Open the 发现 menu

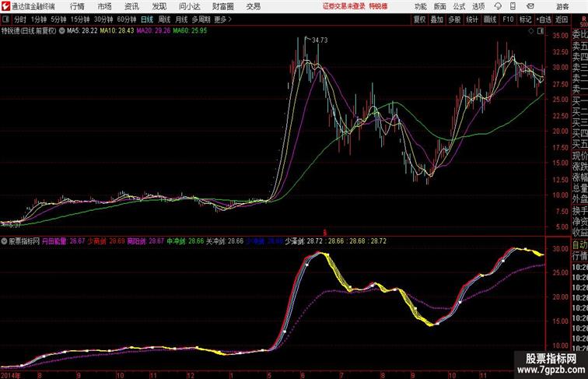pos(159,6)
